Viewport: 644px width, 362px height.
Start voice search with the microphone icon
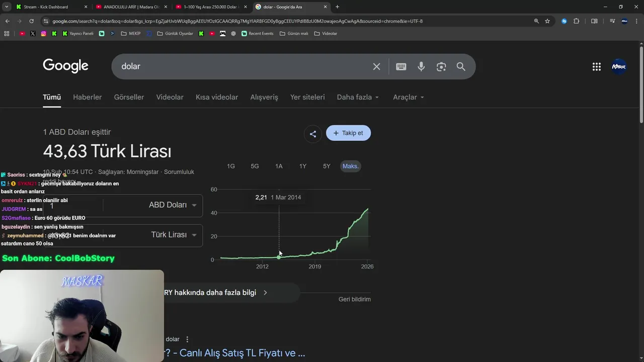pyautogui.click(x=421, y=66)
